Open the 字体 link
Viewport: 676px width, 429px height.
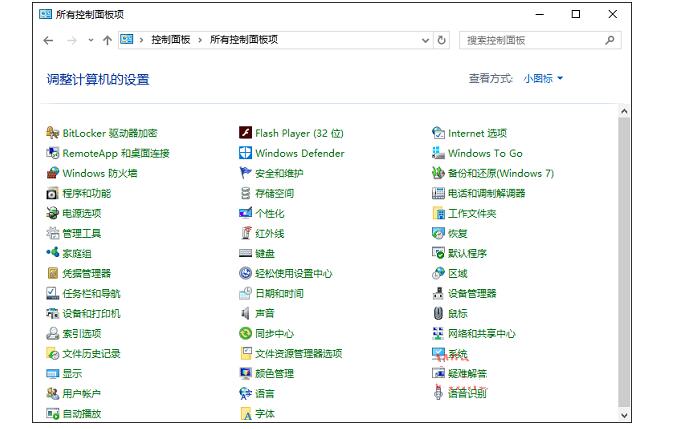pyautogui.click(x=264, y=413)
